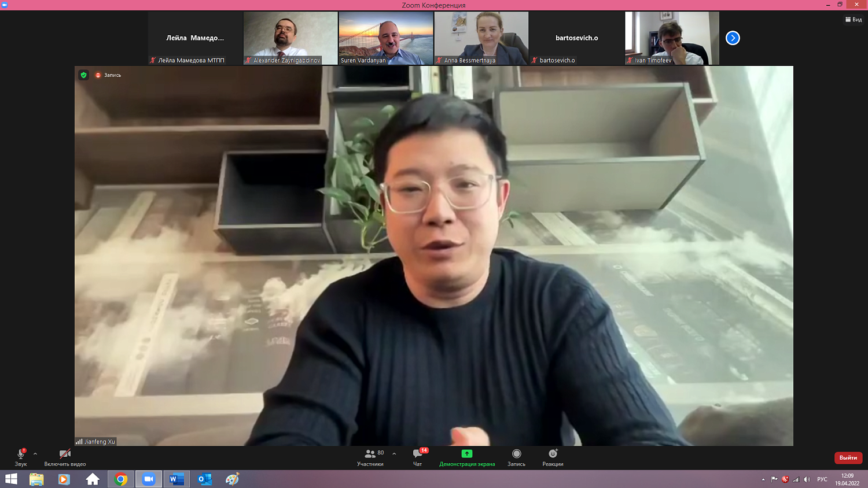Open Google Chrome from the taskbar

121,479
